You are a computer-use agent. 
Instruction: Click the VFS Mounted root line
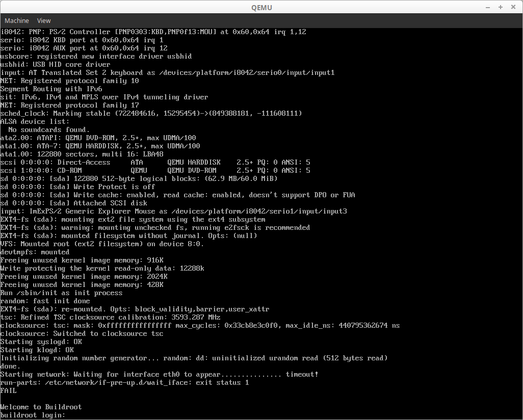pos(102,244)
